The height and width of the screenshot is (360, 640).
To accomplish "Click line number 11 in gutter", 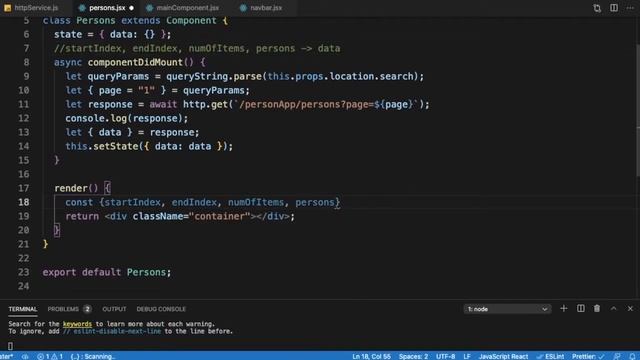I will (x=24, y=104).
